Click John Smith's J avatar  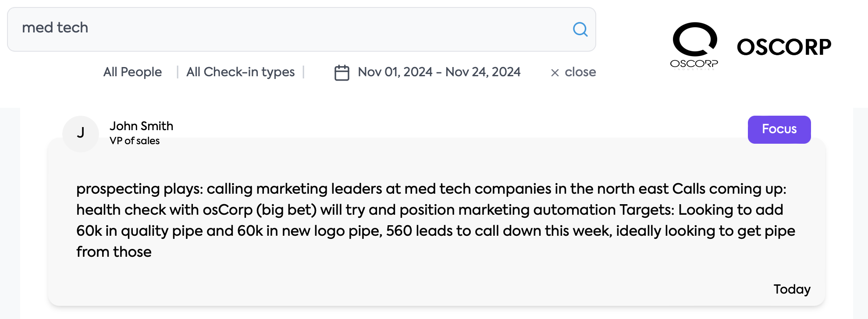click(x=81, y=133)
